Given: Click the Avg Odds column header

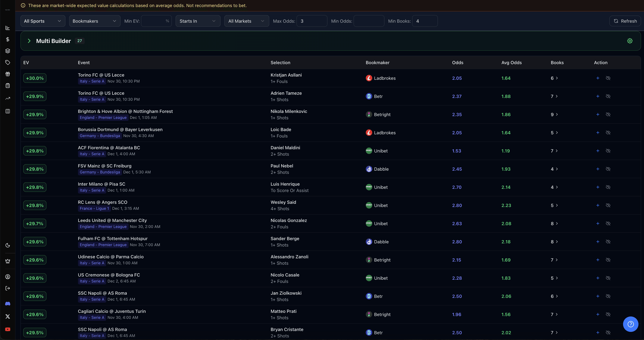Looking at the screenshot, I should tap(511, 62).
